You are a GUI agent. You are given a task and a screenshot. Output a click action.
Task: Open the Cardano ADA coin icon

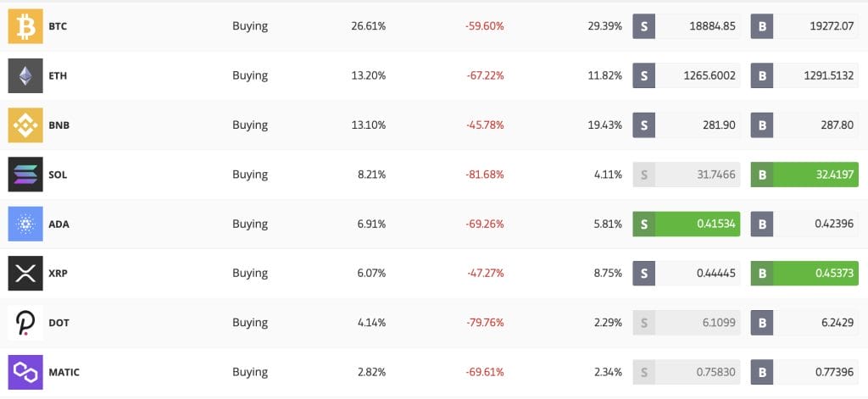25,224
